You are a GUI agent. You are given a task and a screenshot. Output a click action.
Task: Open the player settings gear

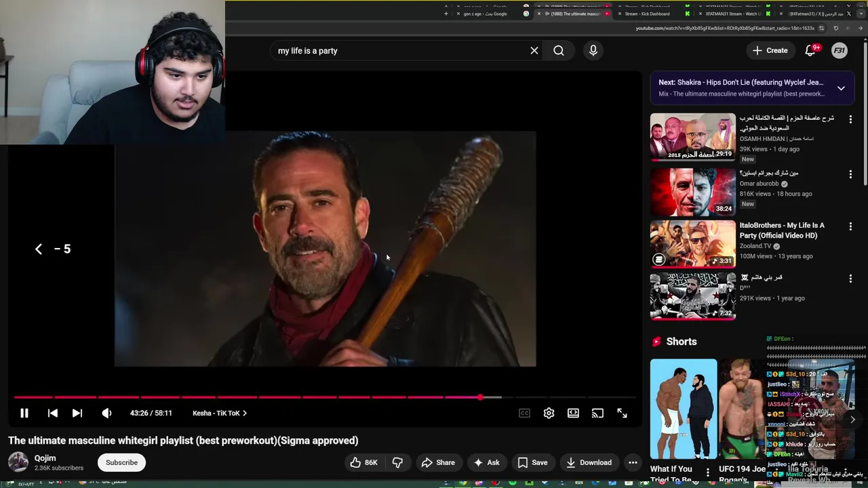point(549,413)
